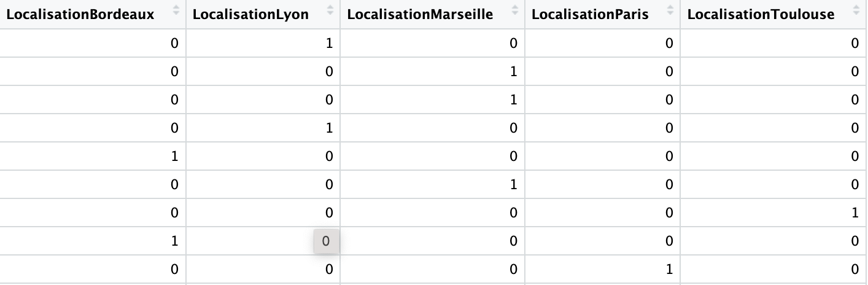Image resolution: width=868 pixels, height=285 pixels.
Task: Select the only 1 value in LocalisationParis
Action: click(669, 269)
